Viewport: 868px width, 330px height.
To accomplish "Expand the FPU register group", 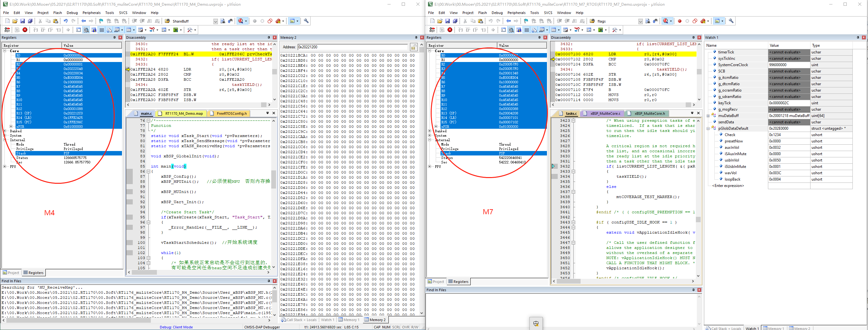I will coord(4,166).
